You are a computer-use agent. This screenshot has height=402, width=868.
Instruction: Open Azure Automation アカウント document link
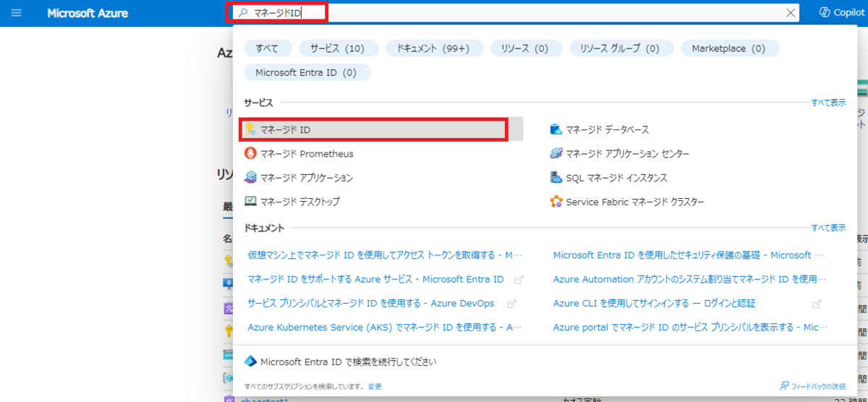tap(690, 279)
